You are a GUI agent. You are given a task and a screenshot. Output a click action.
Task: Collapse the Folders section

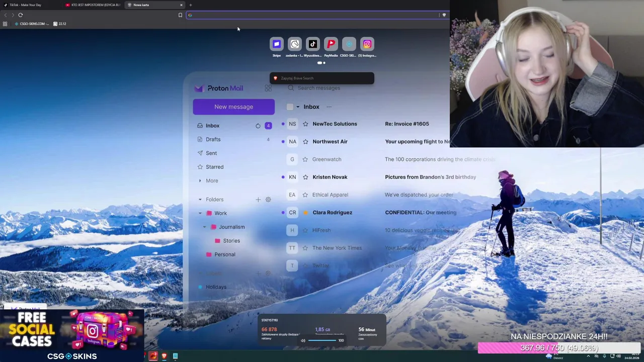click(x=200, y=200)
